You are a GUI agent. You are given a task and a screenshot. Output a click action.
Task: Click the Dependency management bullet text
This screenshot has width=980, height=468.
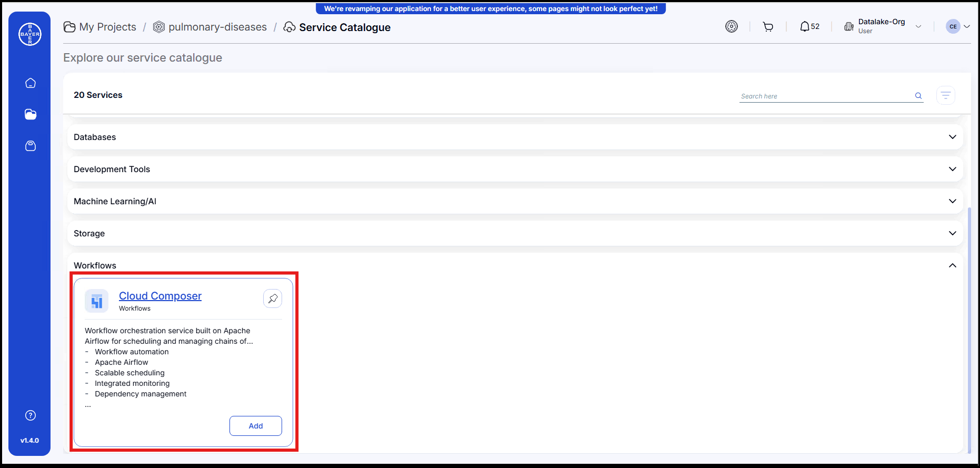click(x=141, y=394)
